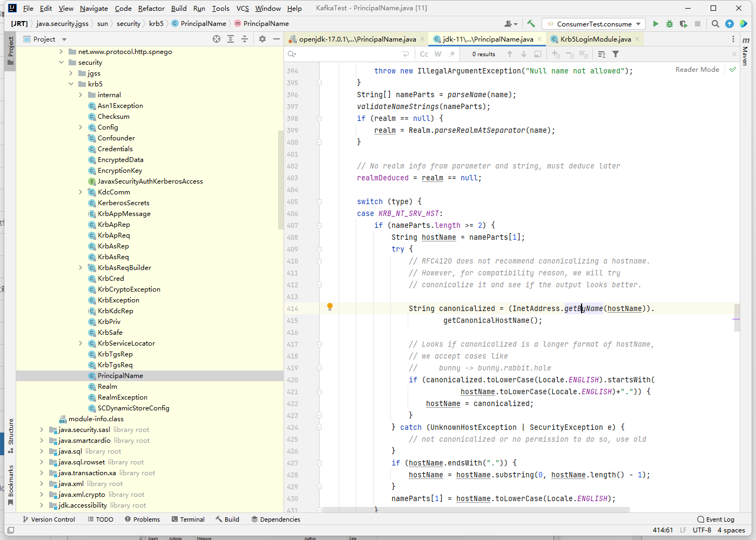The height and width of the screenshot is (540, 756).
Task: Toggle whole Words search option
Action: (438, 54)
